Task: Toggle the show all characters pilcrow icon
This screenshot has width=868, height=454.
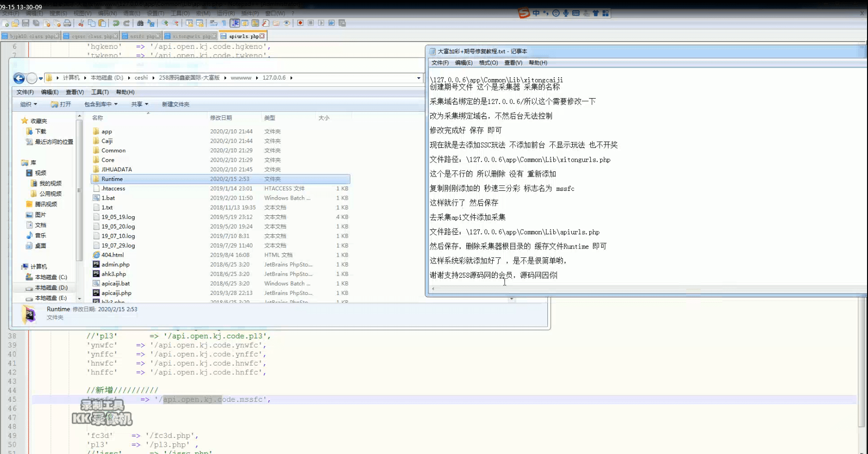Action: pyautogui.click(x=224, y=23)
